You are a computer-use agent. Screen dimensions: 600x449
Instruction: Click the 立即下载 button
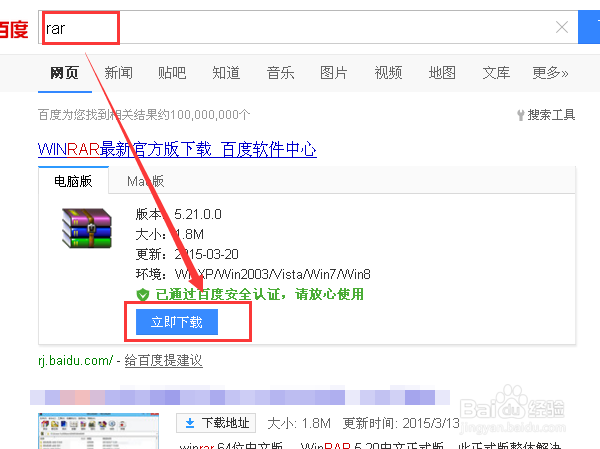click(177, 322)
